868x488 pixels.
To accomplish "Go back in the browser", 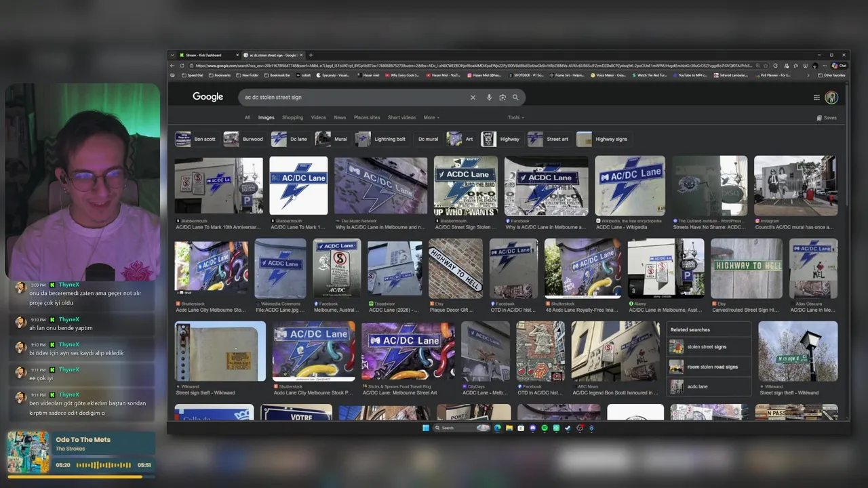I will coord(173,66).
